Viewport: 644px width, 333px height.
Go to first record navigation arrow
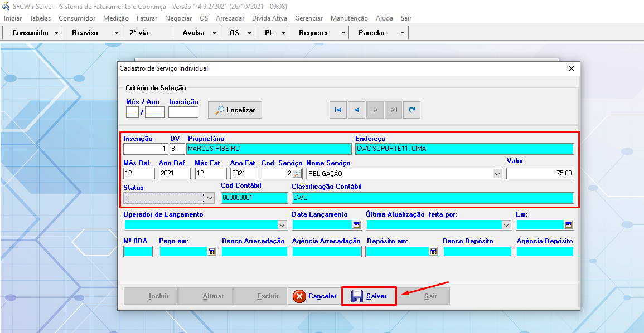(x=338, y=110)
